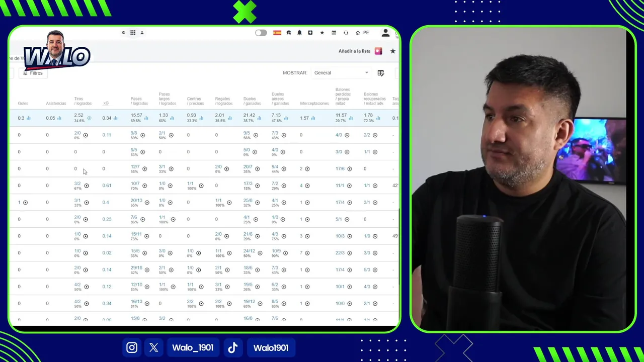The image size is (644, 362).
Task: Play video for the 6/5 passes cell
Action: click(x=143, y=152)
